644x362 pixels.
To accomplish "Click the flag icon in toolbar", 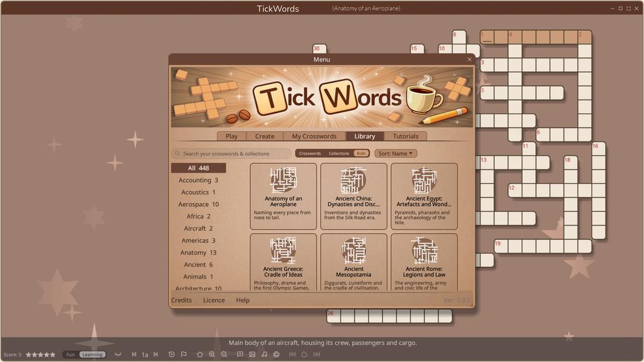I will pyautogui.click(x=184, y=354).
